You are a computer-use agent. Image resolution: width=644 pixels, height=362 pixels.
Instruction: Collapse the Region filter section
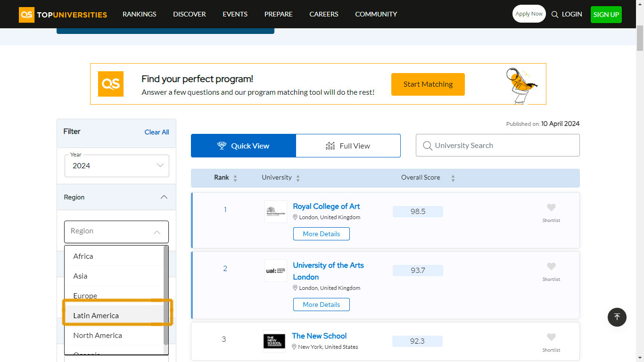click(x=116, y=197)
